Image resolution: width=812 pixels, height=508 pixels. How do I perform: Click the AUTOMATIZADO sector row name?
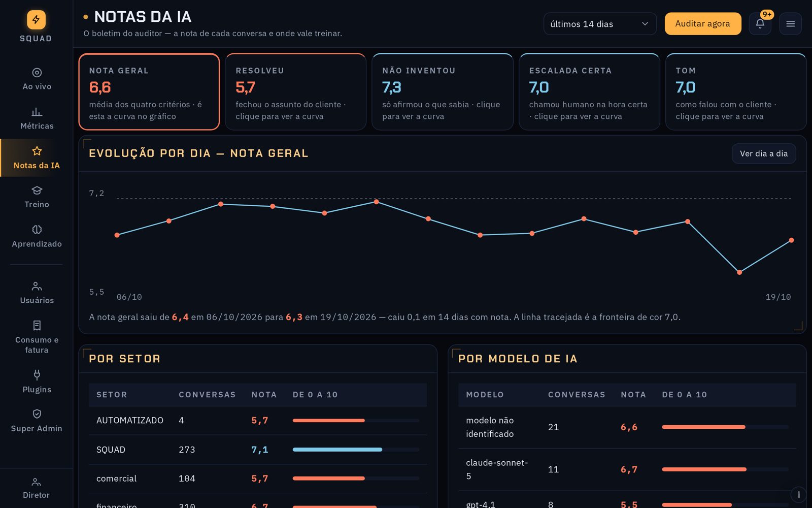coord(130,421)
